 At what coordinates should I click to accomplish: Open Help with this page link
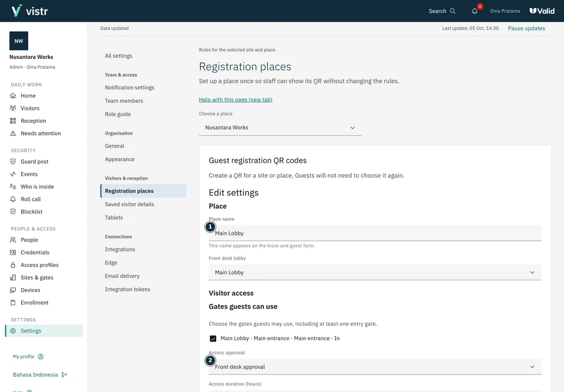236,100
